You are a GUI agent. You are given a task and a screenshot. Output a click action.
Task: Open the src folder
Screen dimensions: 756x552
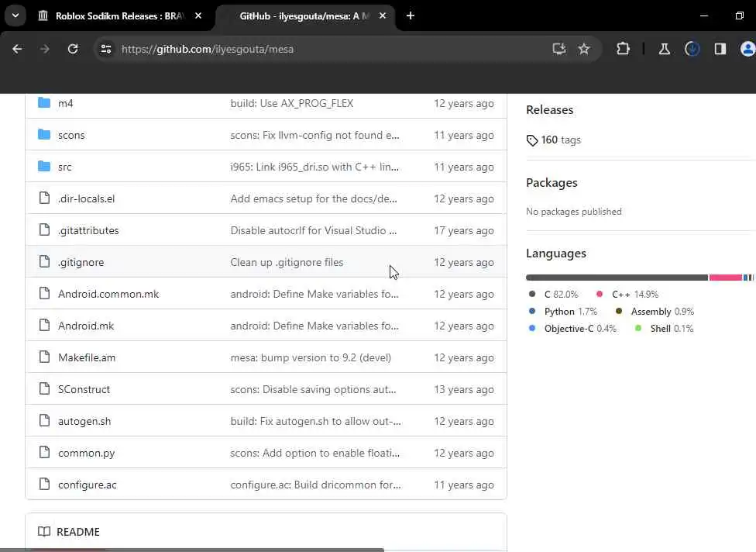pyautogui.click(x=65, y=167)
